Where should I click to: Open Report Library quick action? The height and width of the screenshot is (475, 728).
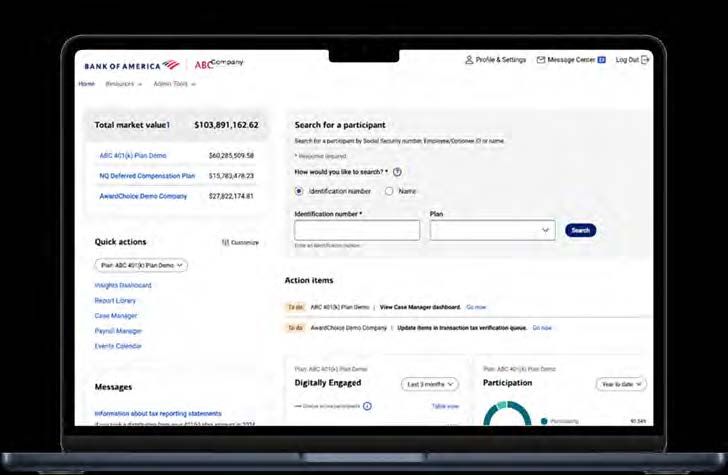(115, 301)
